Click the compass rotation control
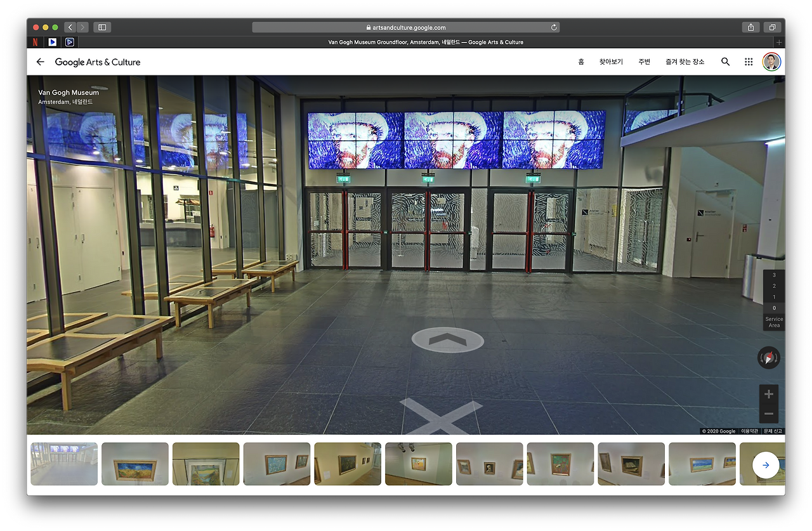Screen dimensions: 812x531 769,358
